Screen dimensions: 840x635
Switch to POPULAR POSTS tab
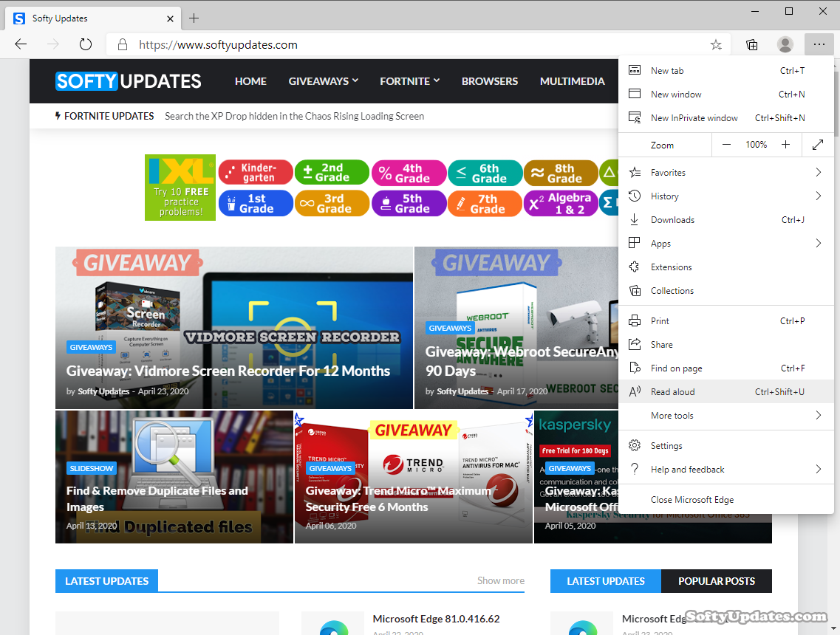pyautogui.click(x=716, y=581)
